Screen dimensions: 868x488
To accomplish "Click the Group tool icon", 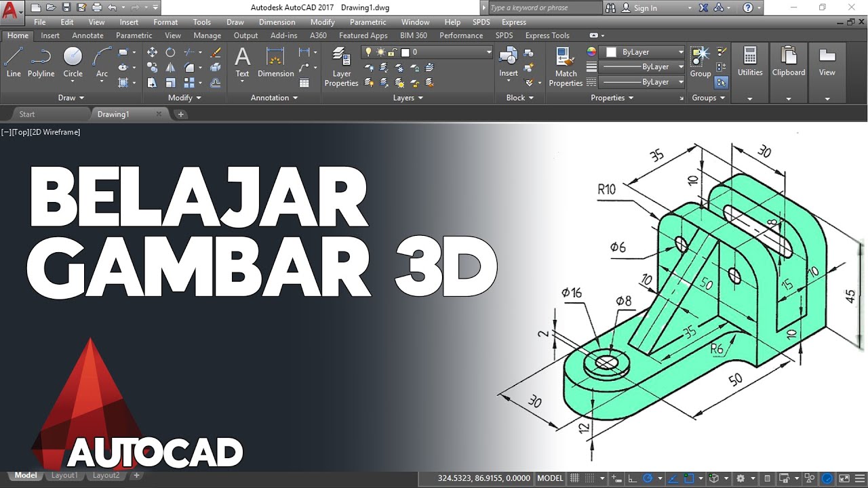I will click(x=701, y=62).
